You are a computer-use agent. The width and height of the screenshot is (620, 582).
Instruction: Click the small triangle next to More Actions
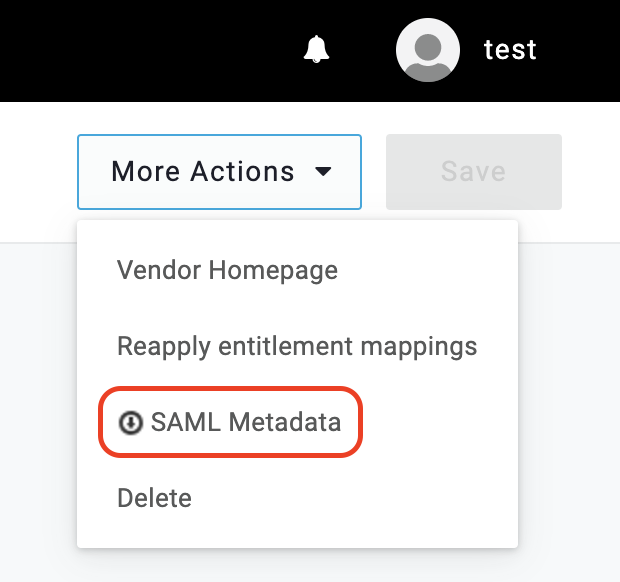[323, 172]
